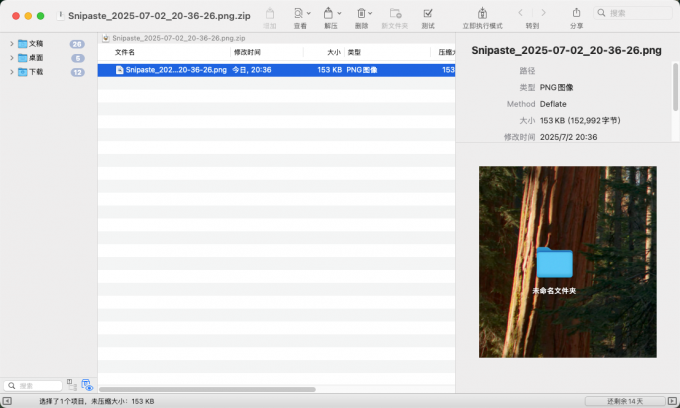
Task: Click the 分享 share icon
Action: (x=576, y=13)
